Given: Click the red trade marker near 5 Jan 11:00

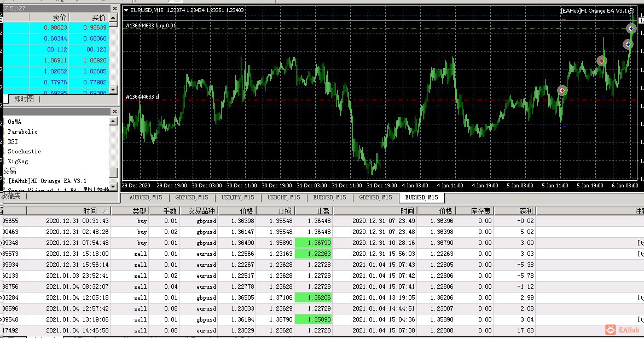Looking at the screenshot, I should click(562, 90).
